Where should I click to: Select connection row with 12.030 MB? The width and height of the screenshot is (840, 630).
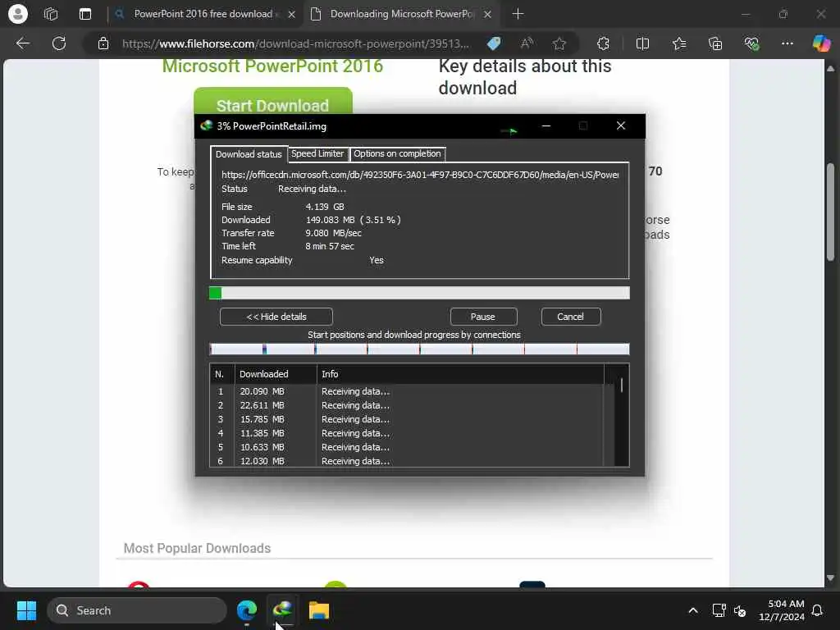[407, 461]
